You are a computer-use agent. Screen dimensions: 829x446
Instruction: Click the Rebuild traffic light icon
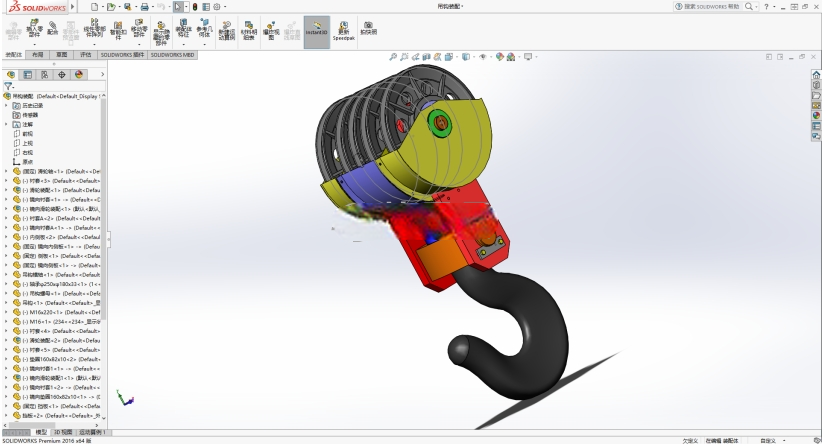195,7
